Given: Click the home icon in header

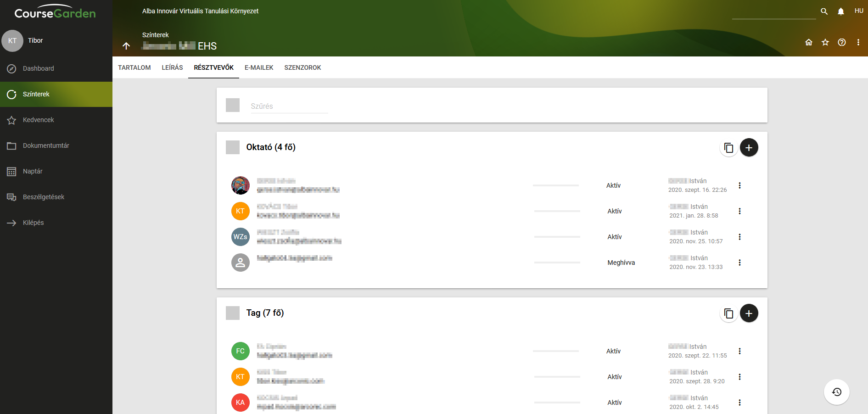Looking at the screenshot, I should point(809,42).
